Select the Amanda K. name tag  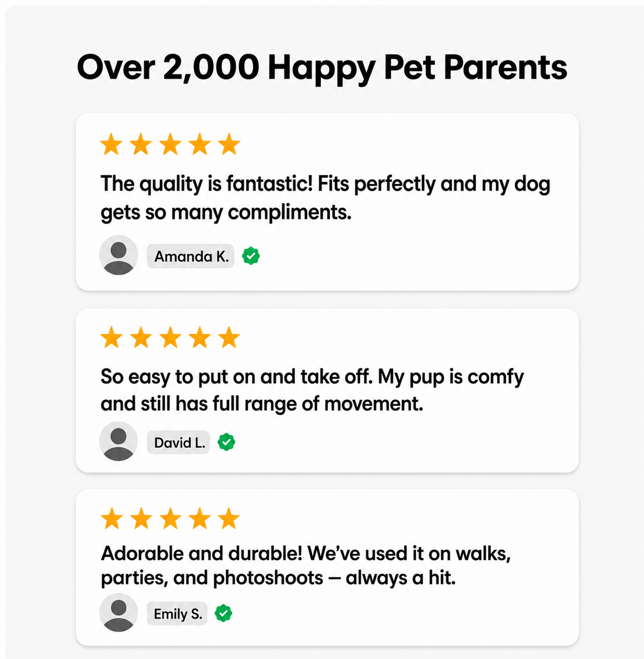191,256
